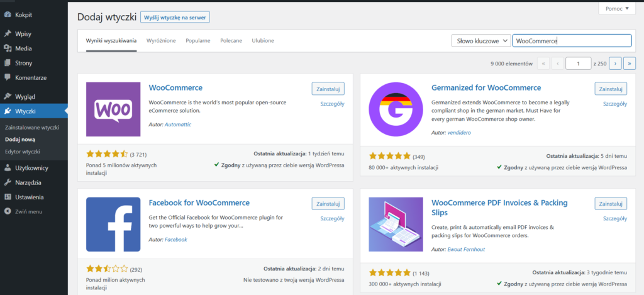Install Facebook for WooCommerce
644x295 pixels.
[x=328, y=203]
